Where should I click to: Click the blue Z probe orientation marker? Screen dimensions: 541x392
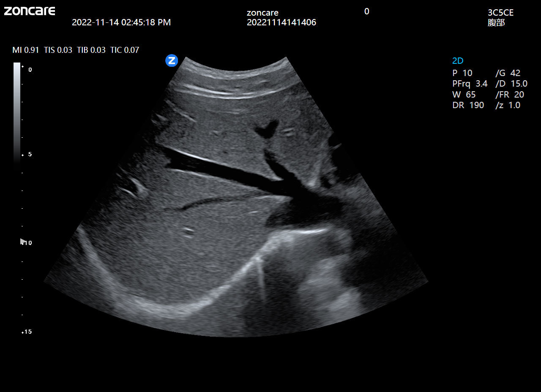coord(172,60)
